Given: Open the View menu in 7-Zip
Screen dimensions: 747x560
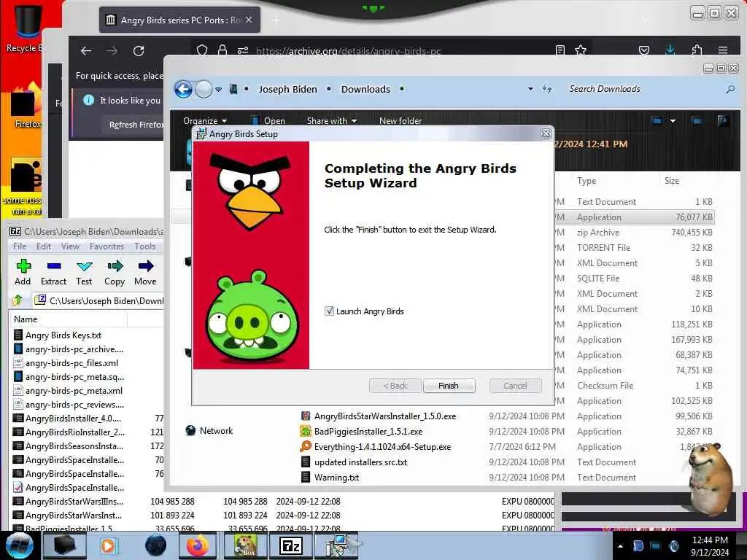Looking at the screenshot, I should (70, 246).
